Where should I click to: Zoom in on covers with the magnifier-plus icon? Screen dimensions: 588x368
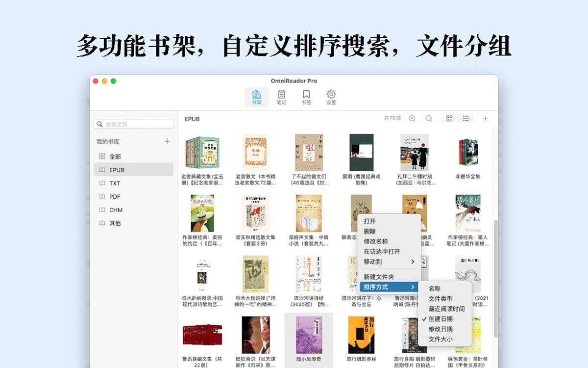click(412, 118)
